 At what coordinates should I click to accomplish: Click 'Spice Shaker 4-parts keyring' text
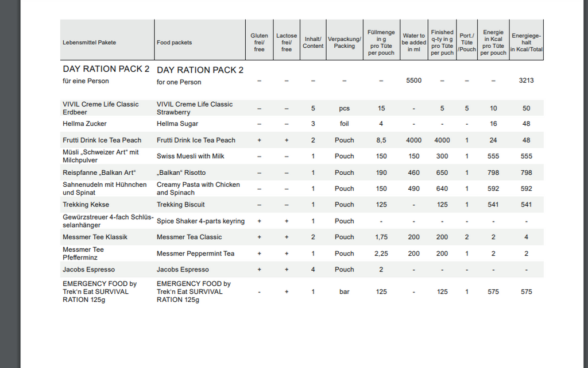(x=200, y=221)
